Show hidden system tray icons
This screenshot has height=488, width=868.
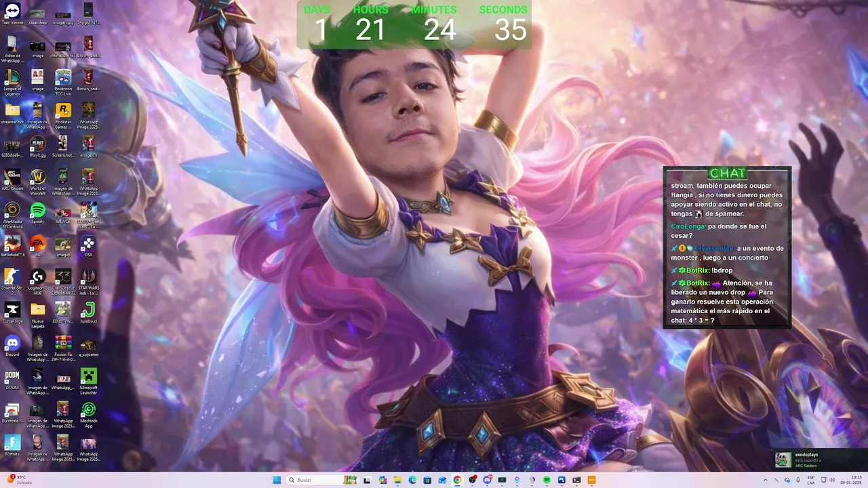click(x=766, y=480)
